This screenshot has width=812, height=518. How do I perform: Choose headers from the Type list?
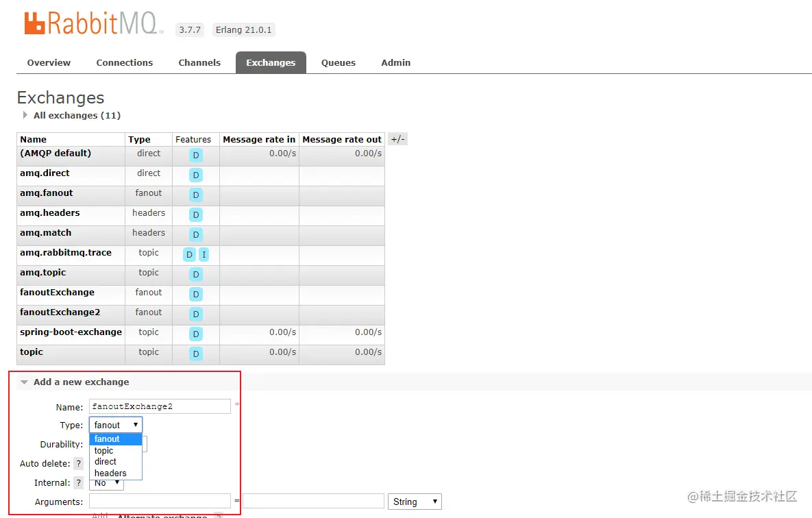(116, 473)
